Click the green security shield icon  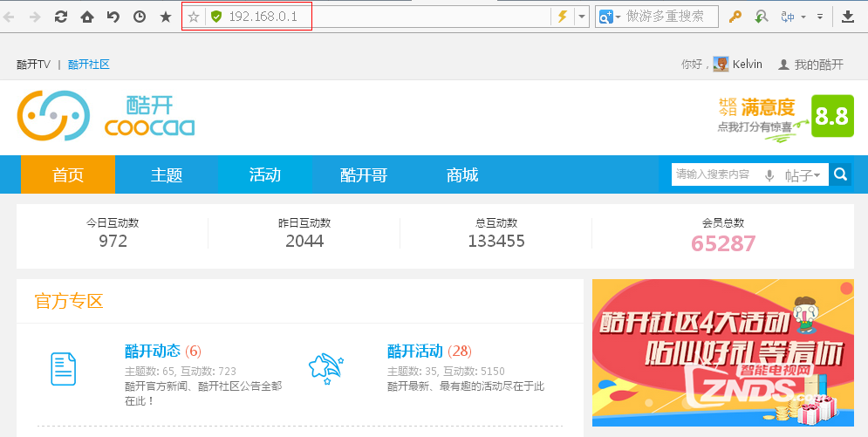tap(216, 17)
